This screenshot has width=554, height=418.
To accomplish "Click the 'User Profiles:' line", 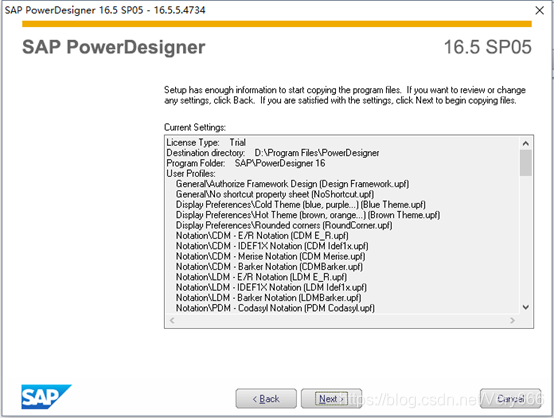I will [x=191, y=173].
